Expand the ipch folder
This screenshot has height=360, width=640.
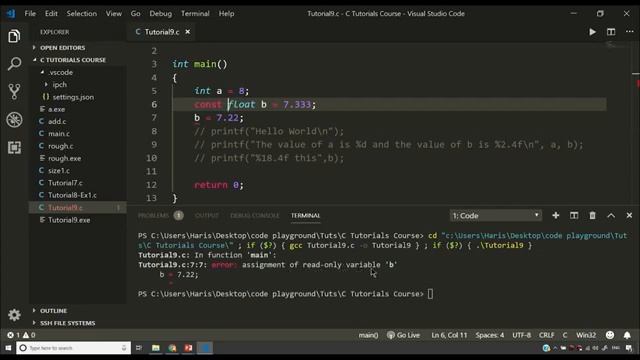59,84
